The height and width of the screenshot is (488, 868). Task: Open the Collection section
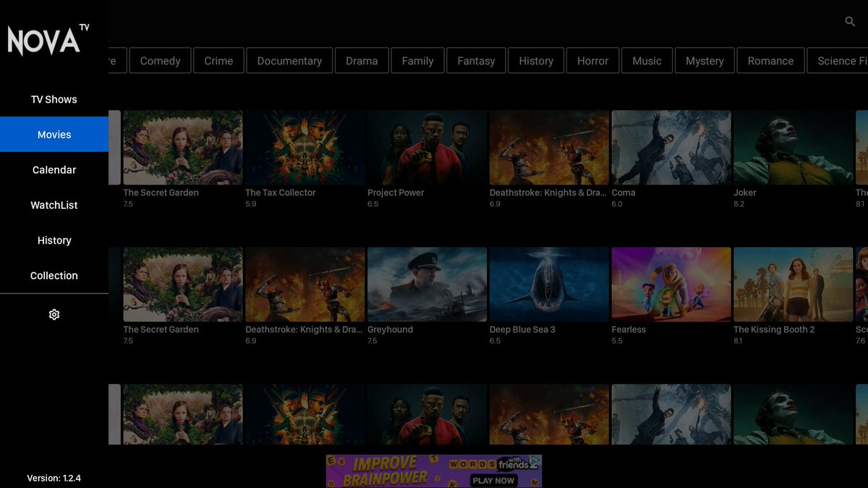coord(54,275)
